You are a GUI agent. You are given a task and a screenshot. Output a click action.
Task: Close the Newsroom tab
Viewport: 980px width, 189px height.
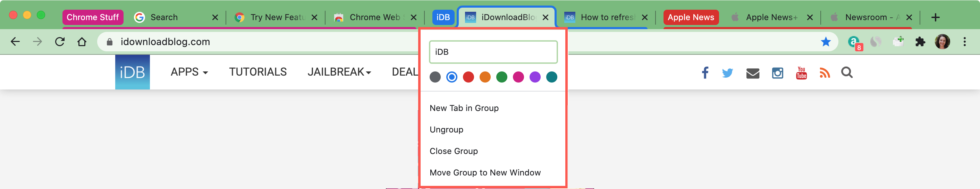pos(909,17)
